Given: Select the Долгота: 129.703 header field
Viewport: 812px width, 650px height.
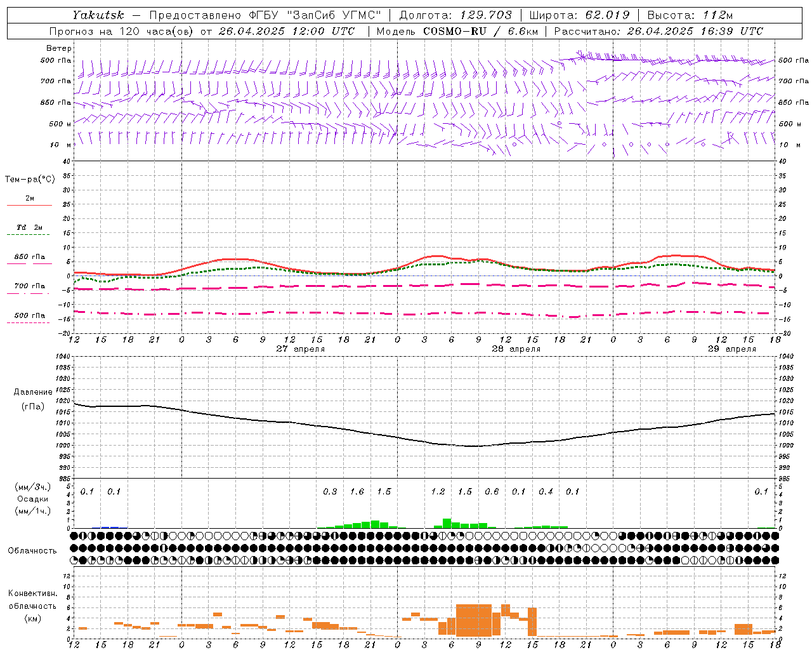Looking at the screenshot, I should (x=455, y=15).
